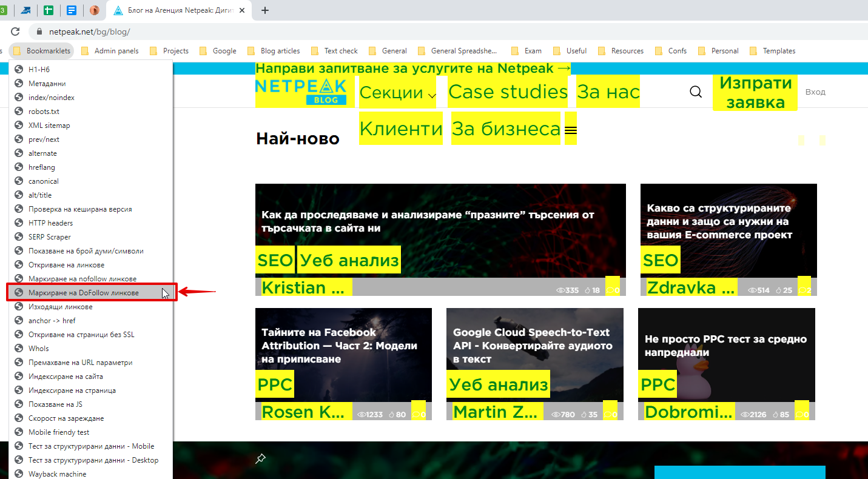
Task: Open the hamburger menu icon
Action: 571,129
